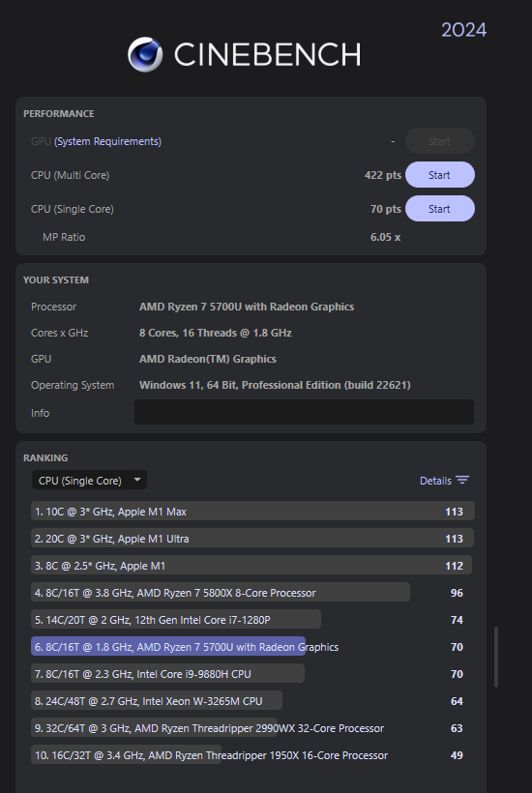Viewport: 532px width, 793px height.
Task: Open the System Requirements link
Action: [x=107, y=141]
